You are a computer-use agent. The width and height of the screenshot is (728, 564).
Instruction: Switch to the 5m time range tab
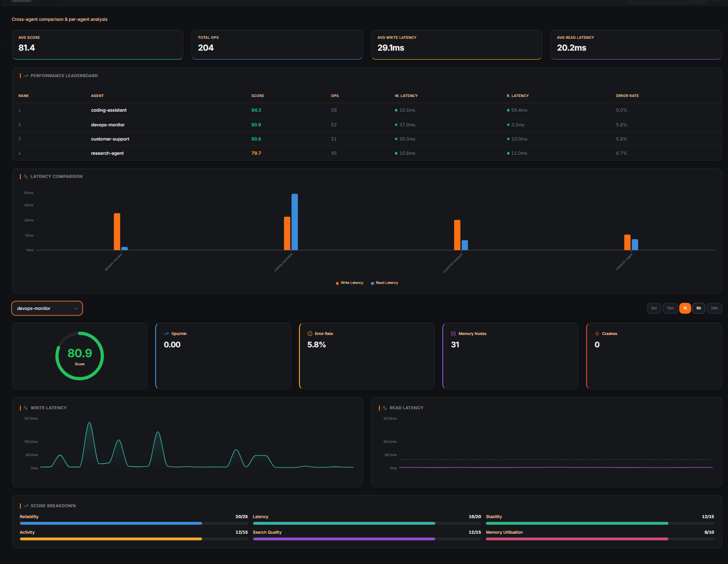654,308
